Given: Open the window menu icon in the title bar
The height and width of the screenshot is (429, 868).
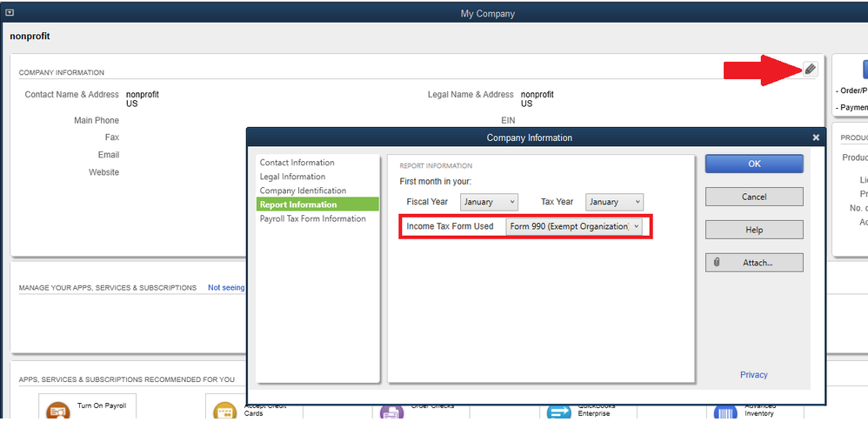Looking at the screenshot, I should (x=10, y=13).
